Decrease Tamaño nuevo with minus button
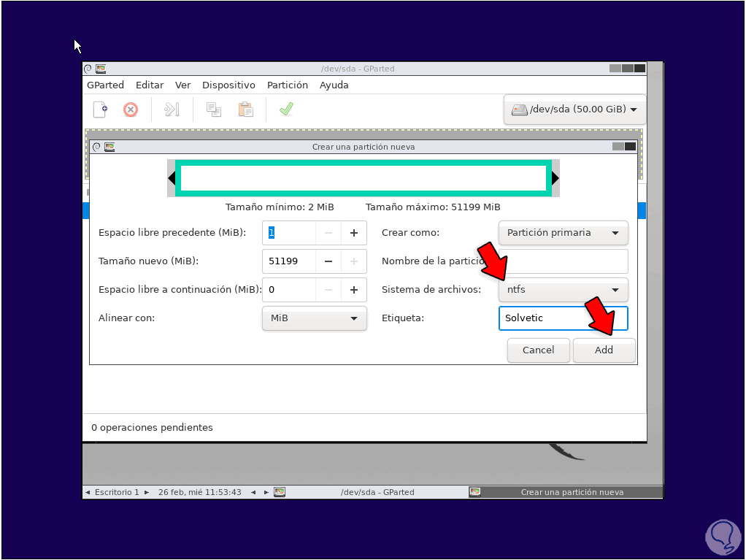 pyautogui.click(x=328, y=261)
